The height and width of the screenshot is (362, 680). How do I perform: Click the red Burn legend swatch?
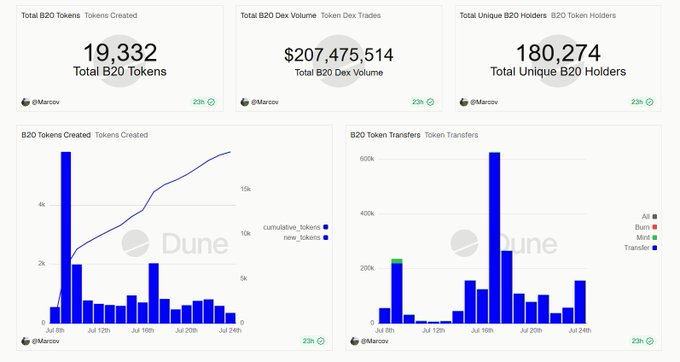[654, 227]
